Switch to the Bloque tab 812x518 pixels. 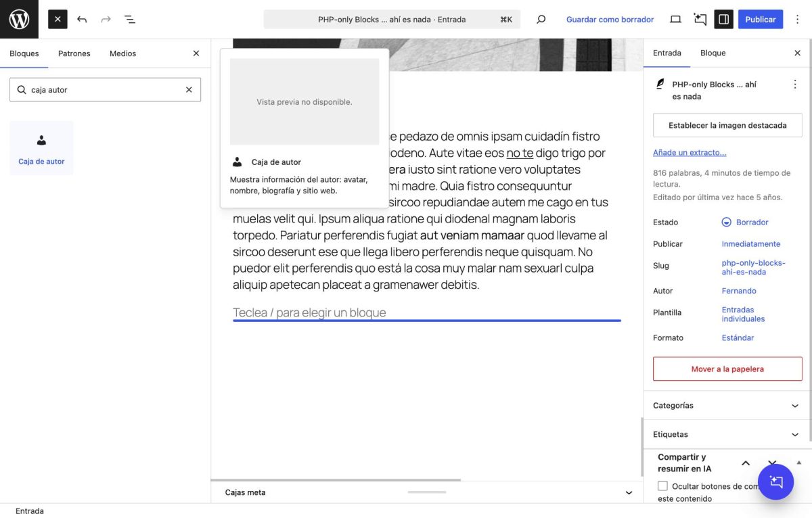tap(713, 53)
